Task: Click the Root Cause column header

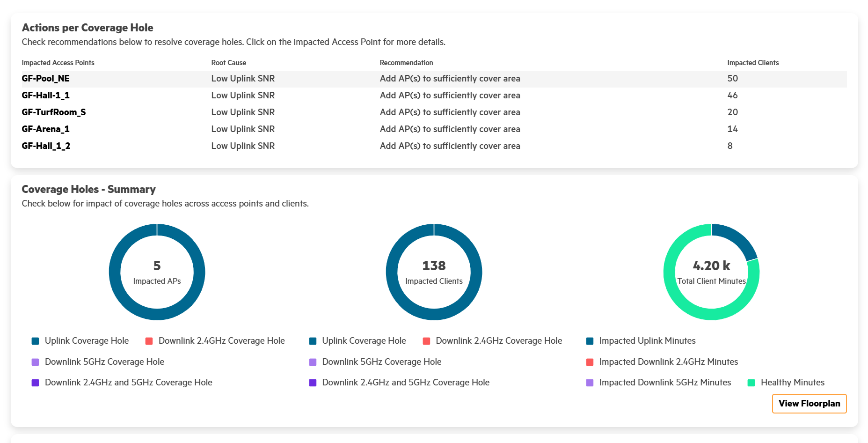Action: (228, 63)
